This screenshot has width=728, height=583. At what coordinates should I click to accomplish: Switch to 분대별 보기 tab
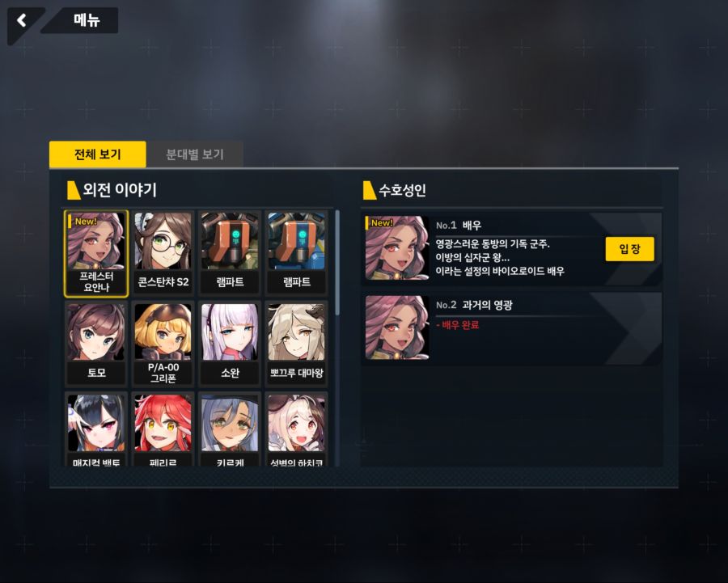pyautogui.click(x=194, y=154)
